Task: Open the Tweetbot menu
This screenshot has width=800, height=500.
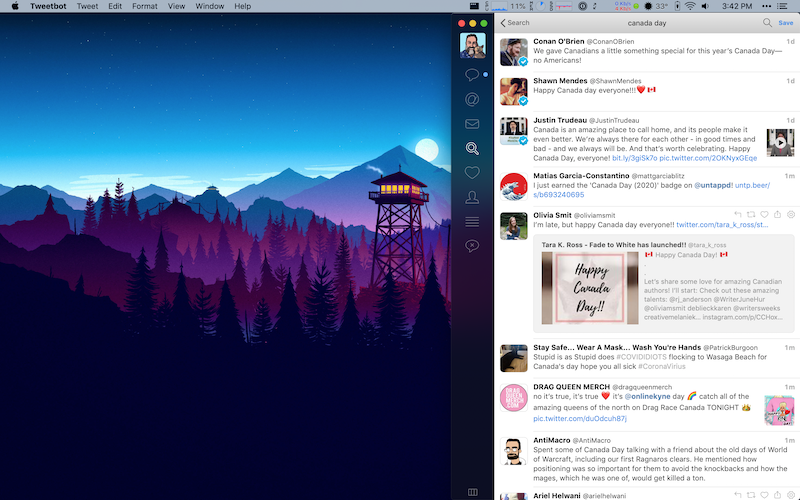Action: click(48, 6)
